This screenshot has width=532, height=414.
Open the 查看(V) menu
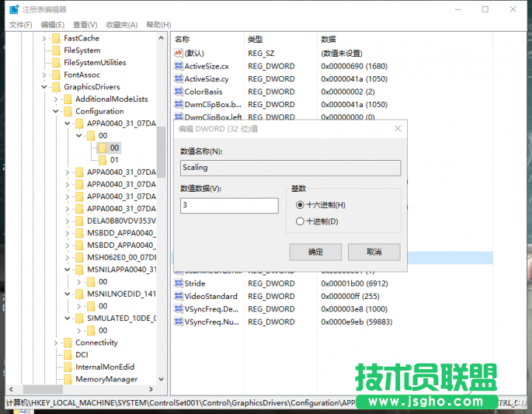tap(85, 25)
